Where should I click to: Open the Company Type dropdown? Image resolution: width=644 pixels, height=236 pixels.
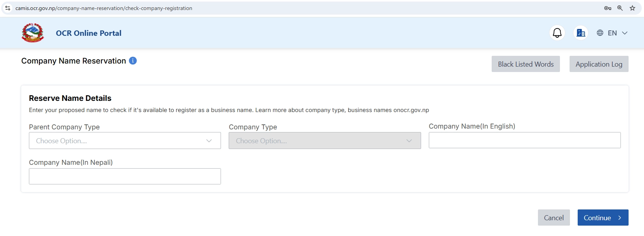point(325,141)
